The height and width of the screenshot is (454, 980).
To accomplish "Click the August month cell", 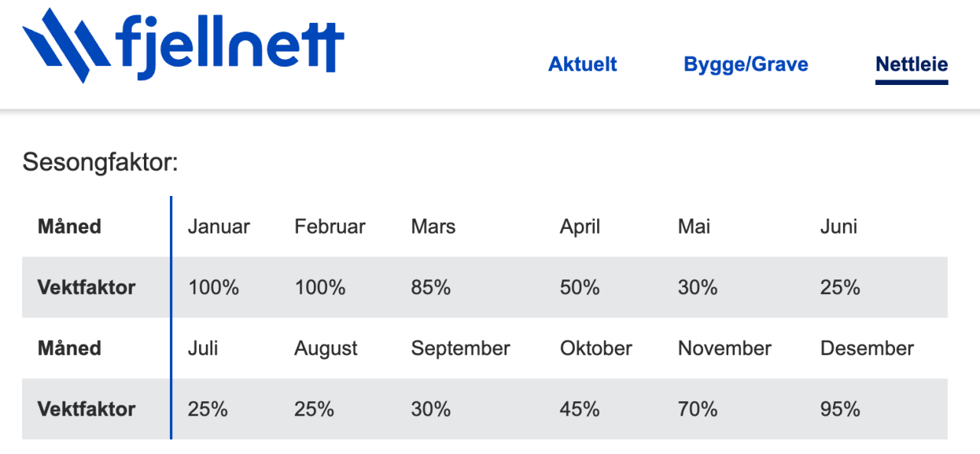I will (325, 348).
